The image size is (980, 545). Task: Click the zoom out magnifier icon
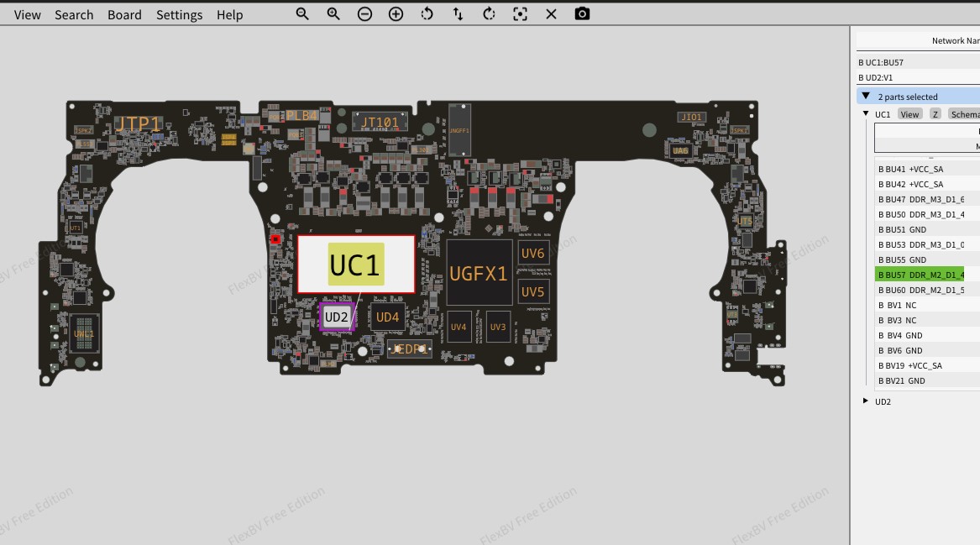click(x=302, y=13)
